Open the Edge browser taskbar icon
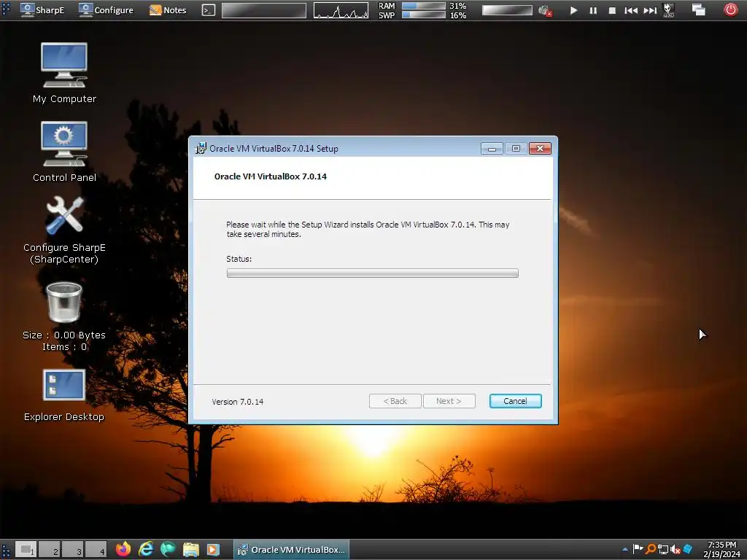747x560 pixels. point(169,549)
